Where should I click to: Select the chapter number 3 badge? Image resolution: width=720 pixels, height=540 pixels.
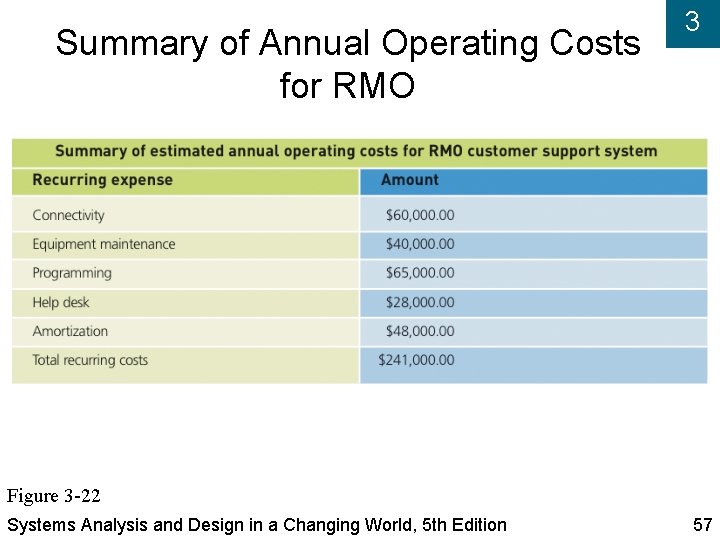pyautogui.click(x=692, y=22)
